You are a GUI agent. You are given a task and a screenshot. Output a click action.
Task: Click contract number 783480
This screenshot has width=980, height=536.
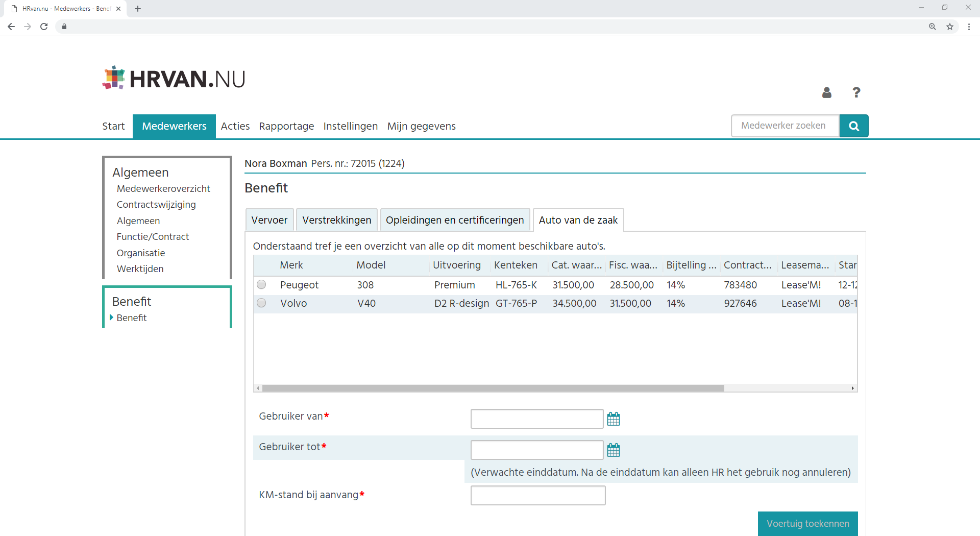click(x=740, y=285)
